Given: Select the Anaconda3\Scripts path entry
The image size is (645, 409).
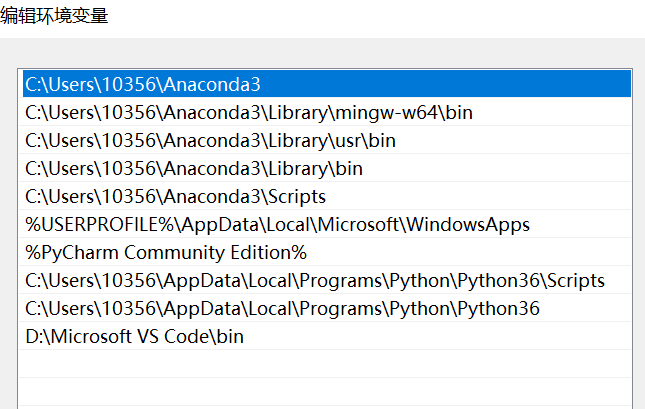Looking at the screenshot, I should [175, 196].
